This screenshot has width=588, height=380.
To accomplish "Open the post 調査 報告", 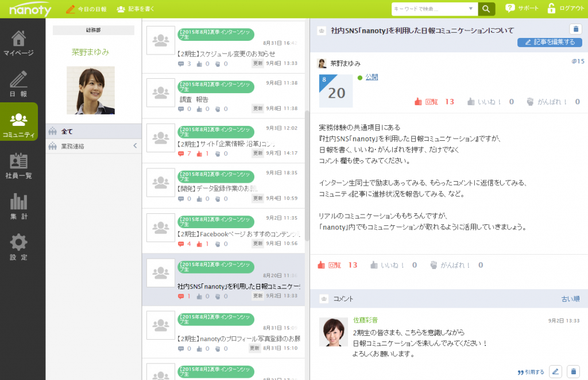I will coord(194,99).
